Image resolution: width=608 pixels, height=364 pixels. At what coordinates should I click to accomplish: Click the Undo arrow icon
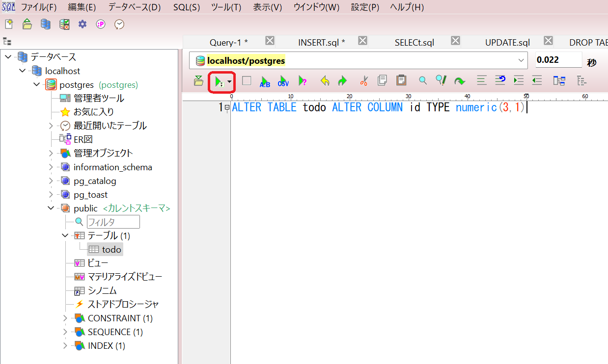click(324, 80)
